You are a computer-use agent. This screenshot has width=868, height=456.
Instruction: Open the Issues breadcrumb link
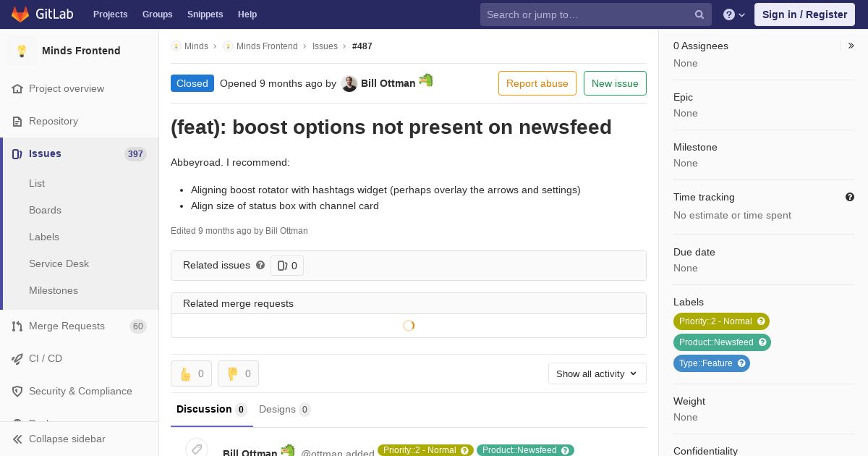(325, 46)
